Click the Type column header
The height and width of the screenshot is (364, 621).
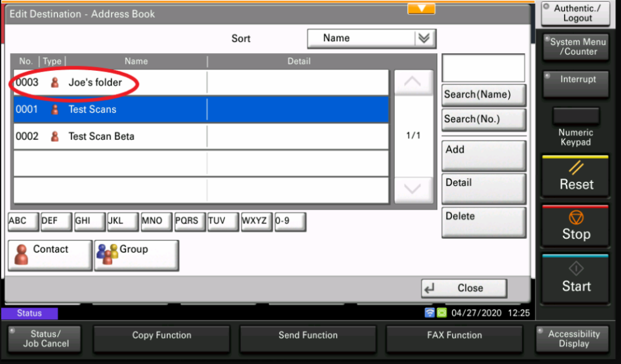[52, 61]
